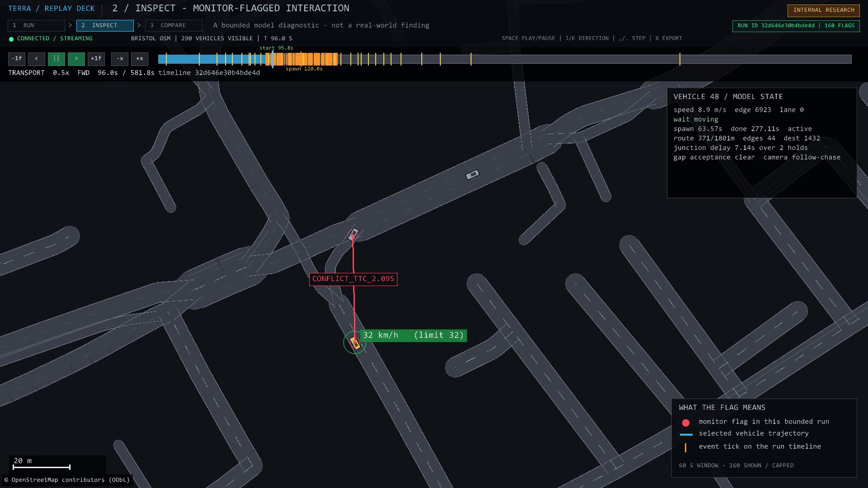Click the spawn 120.0s marker label
The height and width of the screenshot is (488, 868).
click(x=304, y=69)
